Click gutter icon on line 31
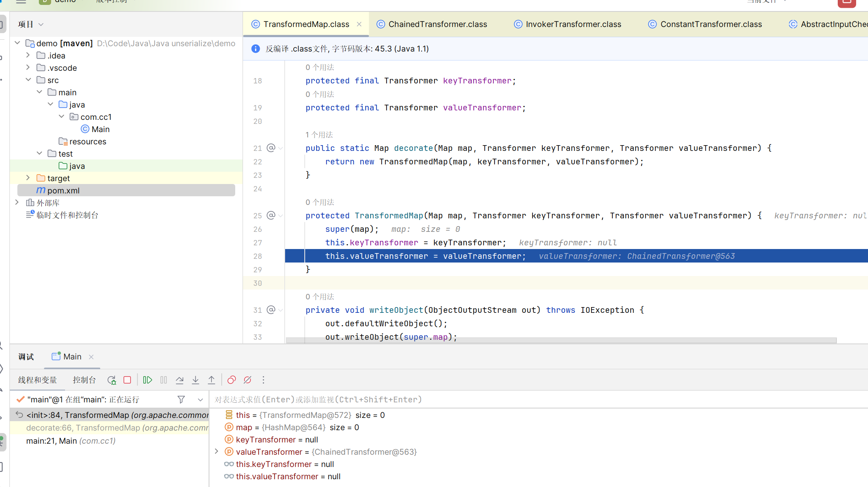Image resolution: width=868 pixels, height=487 pixels. [x=271, y=310]
